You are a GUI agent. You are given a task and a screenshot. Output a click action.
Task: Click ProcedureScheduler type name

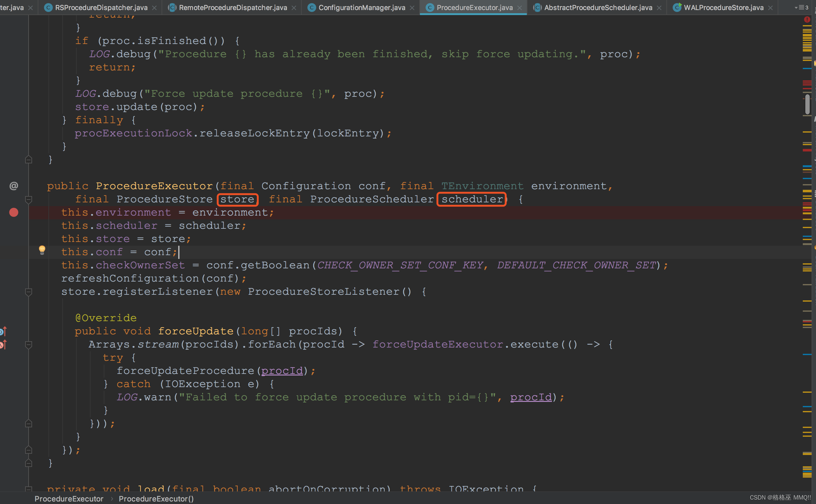(372, 199)
